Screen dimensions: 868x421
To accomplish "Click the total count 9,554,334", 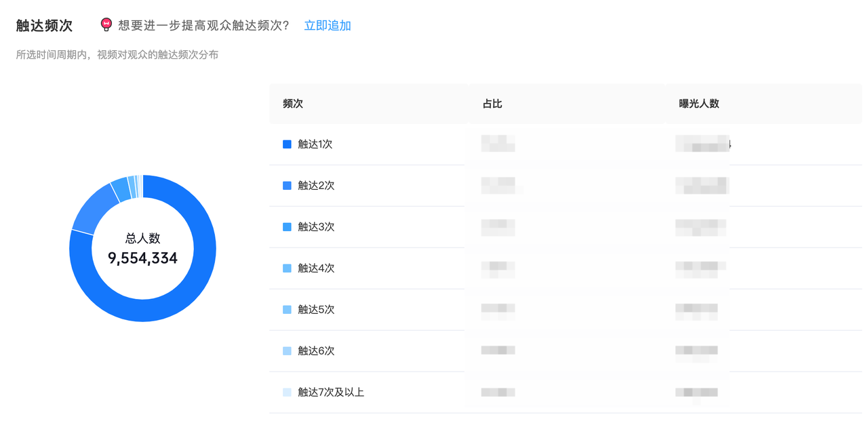I will pos(143,258).
